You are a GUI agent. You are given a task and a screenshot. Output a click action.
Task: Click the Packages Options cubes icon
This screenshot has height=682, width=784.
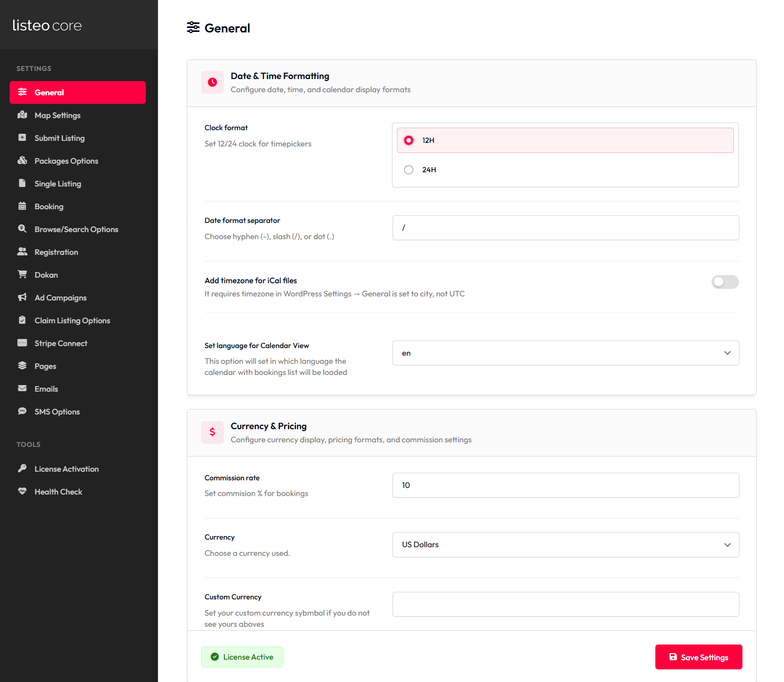22,161
